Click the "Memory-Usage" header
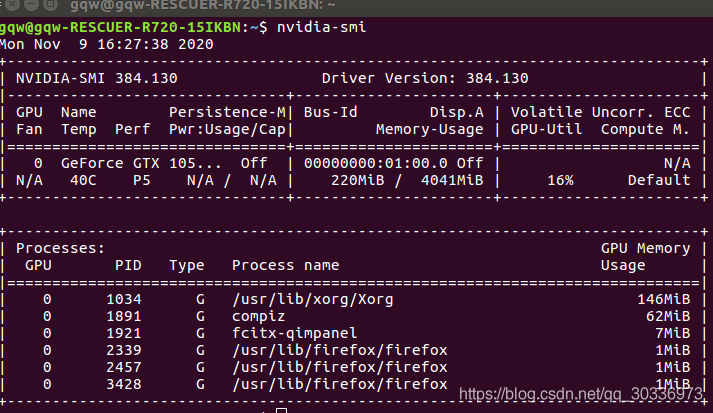 tap(430, 130)
